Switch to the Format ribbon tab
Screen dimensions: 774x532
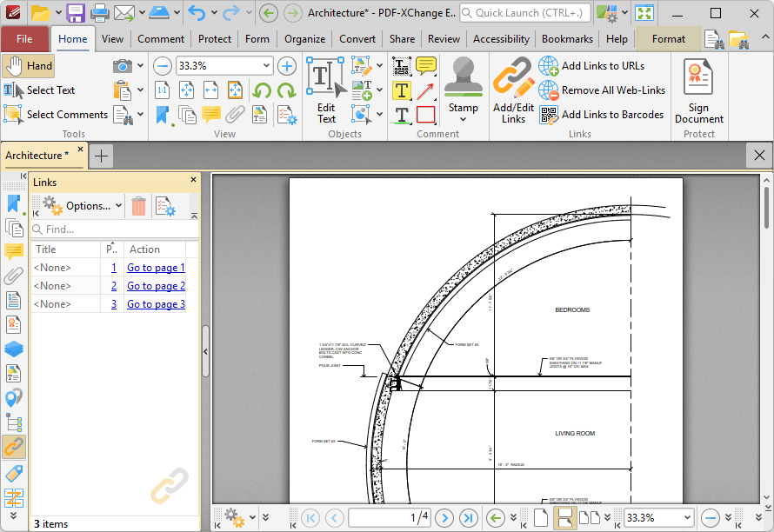669,39
